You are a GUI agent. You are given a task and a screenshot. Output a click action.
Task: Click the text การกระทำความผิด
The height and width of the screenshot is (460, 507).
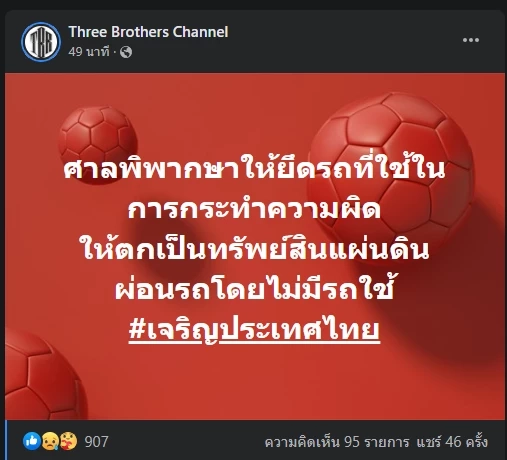pos(254,210)
